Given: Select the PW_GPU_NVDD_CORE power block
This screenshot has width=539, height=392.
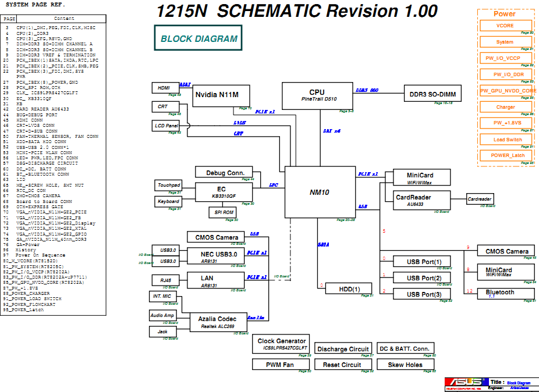Looking at the screenshot, I should coord(505,91).
